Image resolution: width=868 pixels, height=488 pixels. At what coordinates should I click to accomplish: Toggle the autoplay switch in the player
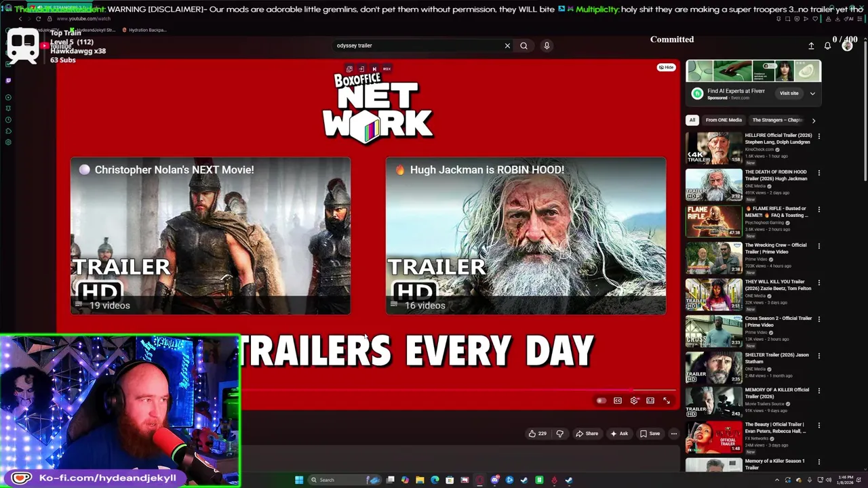click(601, 401)
